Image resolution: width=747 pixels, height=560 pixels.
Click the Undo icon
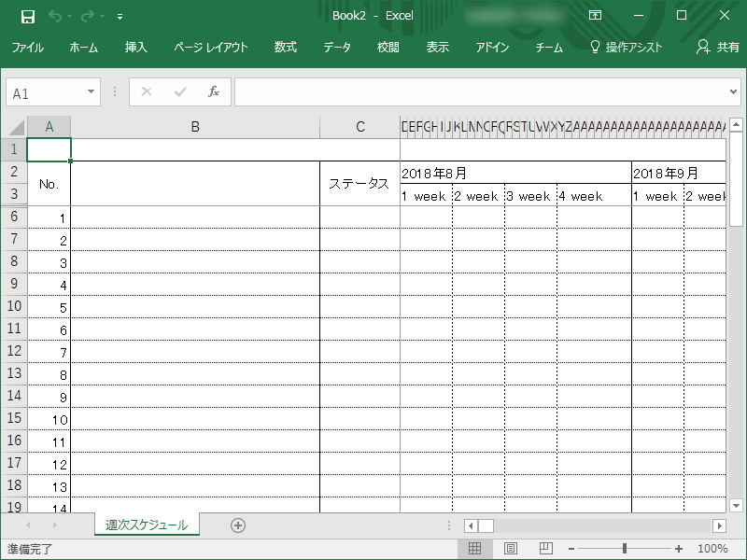53,15
